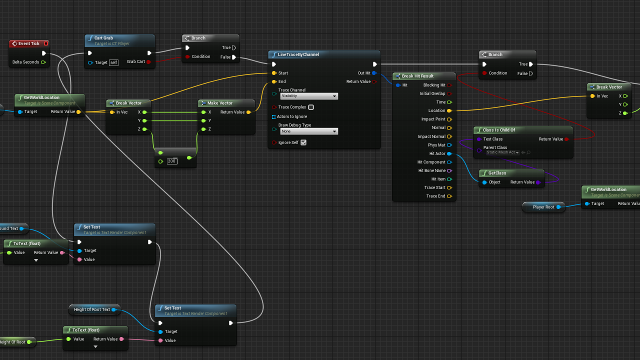
Task: Click In Vec pin on Break Vector fed by Location
Action: click(x=593, y=96)
